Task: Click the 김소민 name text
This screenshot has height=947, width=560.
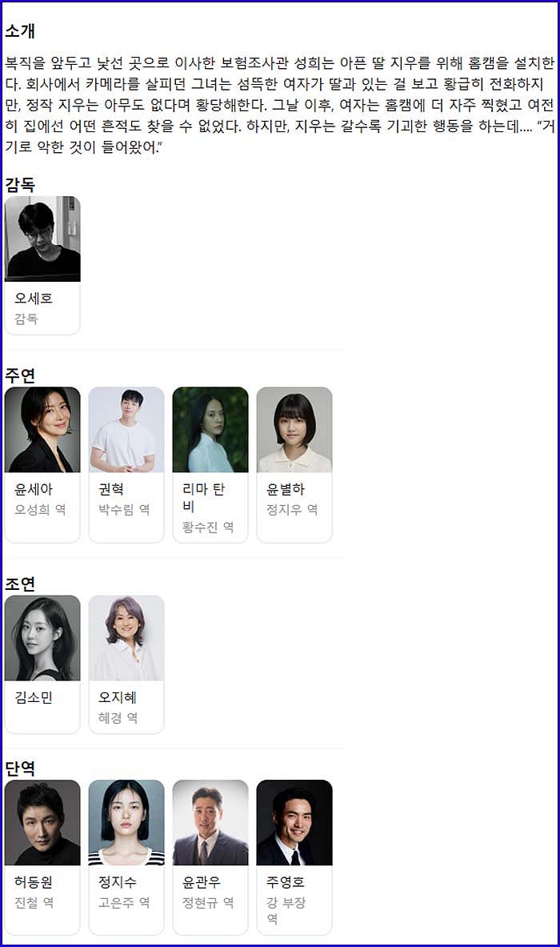Action: tap(34, 697)
